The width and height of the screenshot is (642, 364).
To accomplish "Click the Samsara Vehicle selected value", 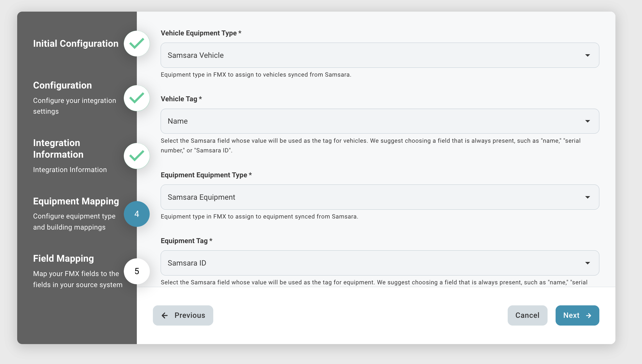I will (196, 55).
